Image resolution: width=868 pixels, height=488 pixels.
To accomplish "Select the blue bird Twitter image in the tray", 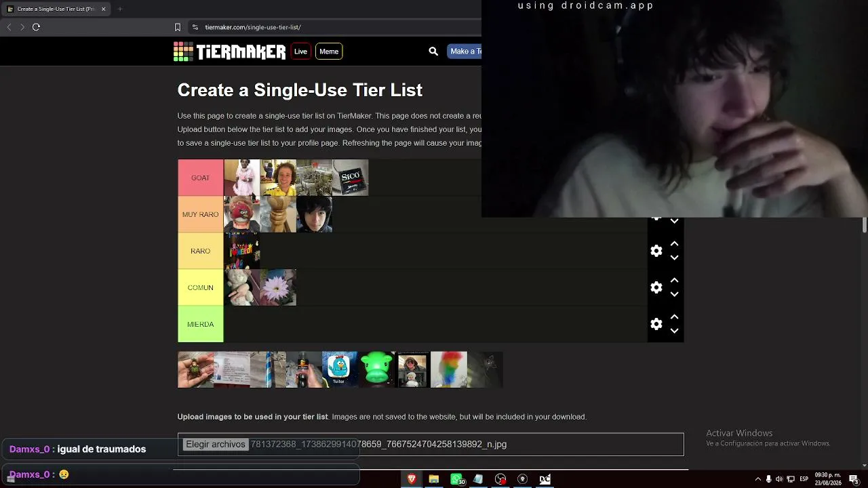I will point(340,369).
